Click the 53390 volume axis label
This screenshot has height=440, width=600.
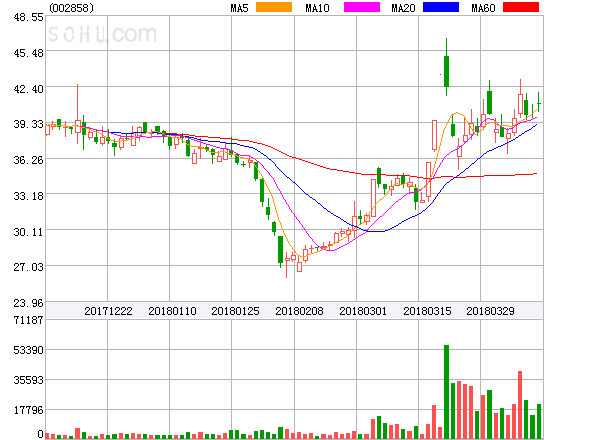point(28,350)
